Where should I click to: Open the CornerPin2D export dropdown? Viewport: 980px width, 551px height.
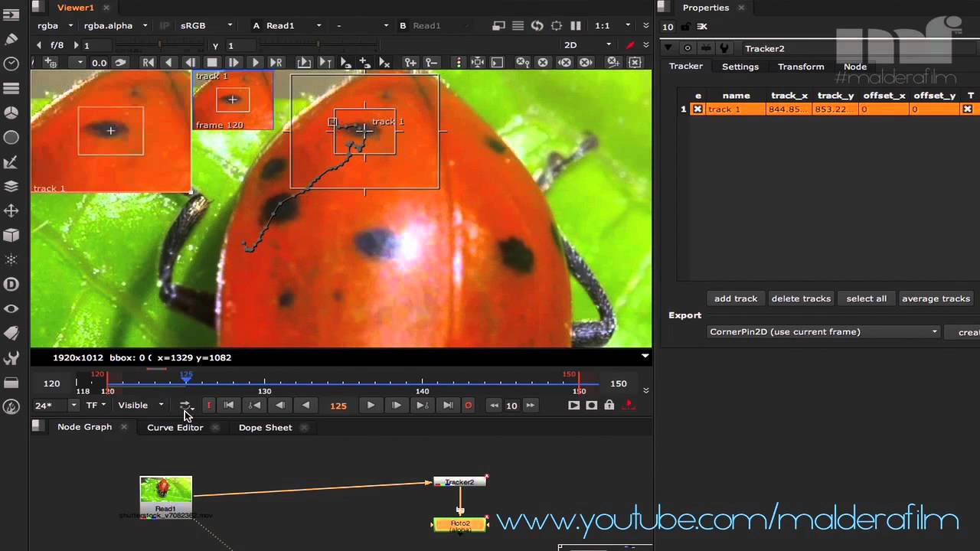point(824,332)
